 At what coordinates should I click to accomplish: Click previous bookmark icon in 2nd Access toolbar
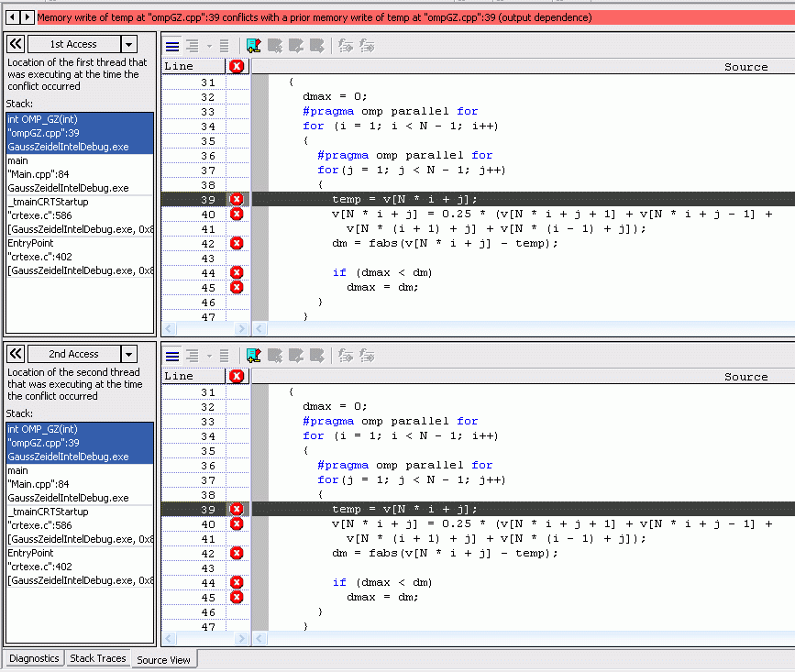[296, 356]
